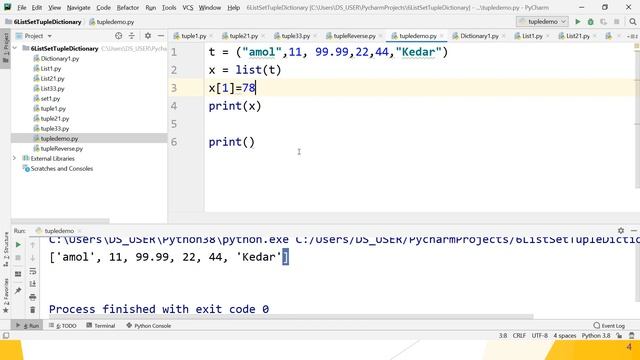Open the Navigate menu
The height and width of the screenshot is (360, 640).
point(78,7)
